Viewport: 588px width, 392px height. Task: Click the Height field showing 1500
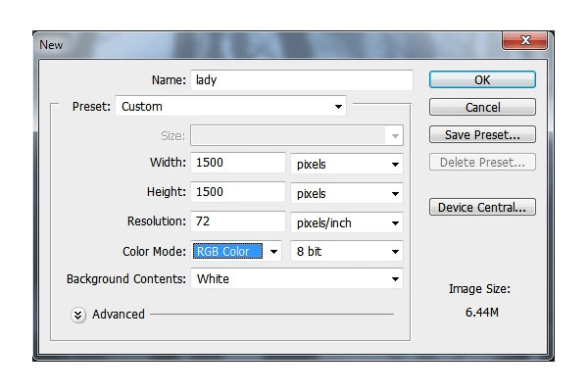tap(238, 192)
